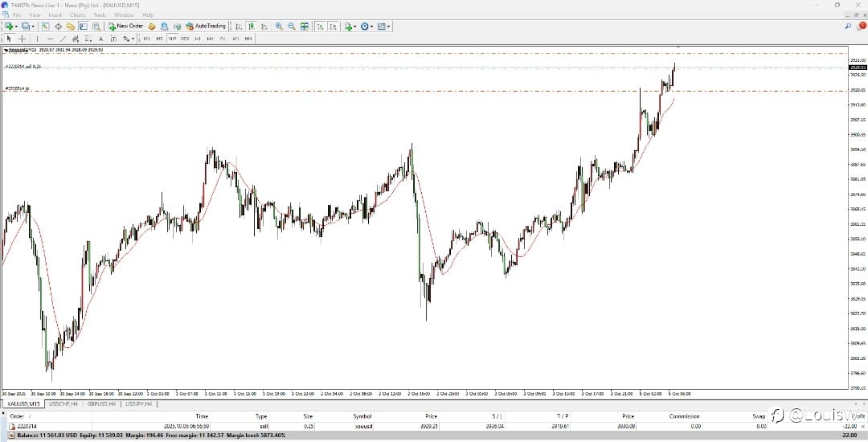Open the Templates icon
The height and width of the screenshot is (442, 868).
tap(382, 26)
